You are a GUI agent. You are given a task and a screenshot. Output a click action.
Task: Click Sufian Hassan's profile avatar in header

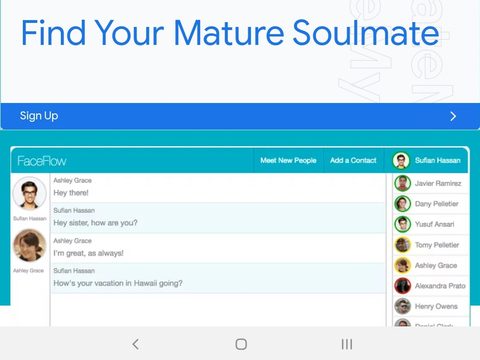(401, 160)
